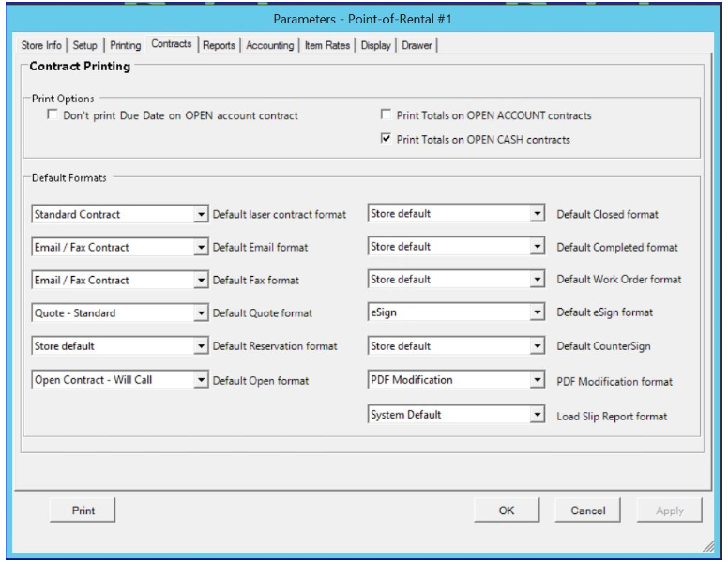
Task: Select the Drawer tab
Action: pos(418,45)
